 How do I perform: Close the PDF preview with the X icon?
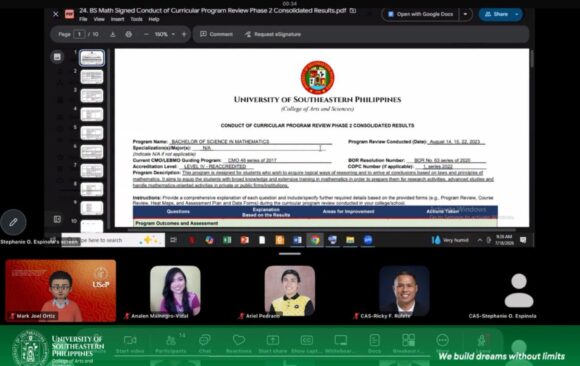(x=55, y=14)
